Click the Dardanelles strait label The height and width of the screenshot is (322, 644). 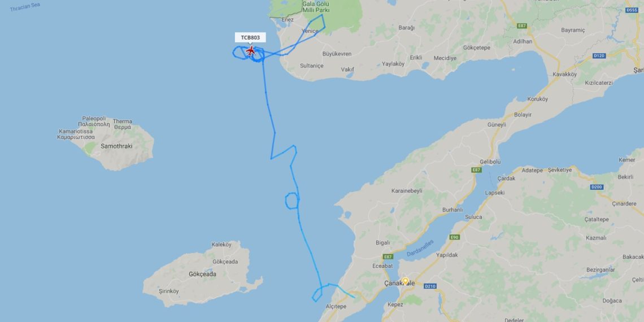point(420,249)
